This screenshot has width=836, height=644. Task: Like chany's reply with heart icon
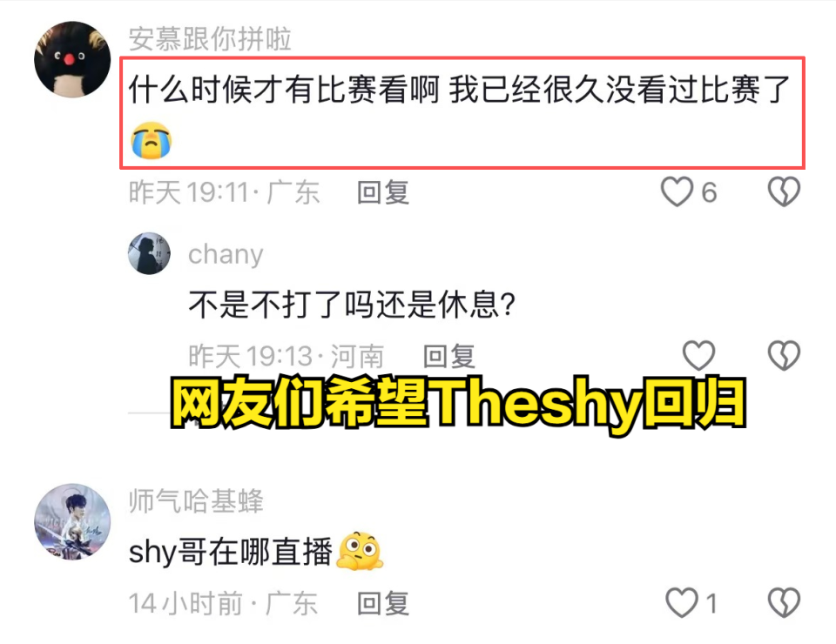click(698, 355)
